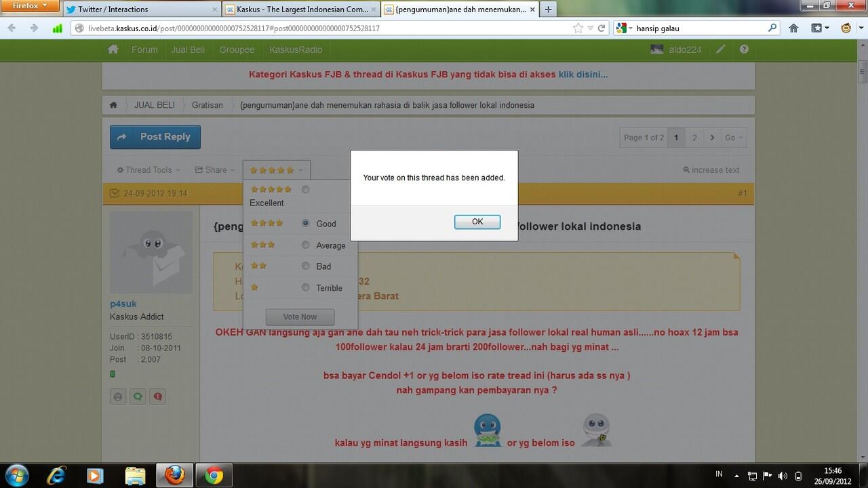
Task: Click the search magnifier icon
Action: tap(772, 28)
